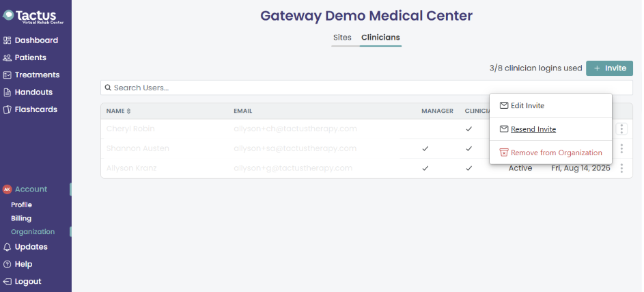The height and width of the screenshot is (292, 644).
Task: Open the Treatments section
Action: (x=31, y=75)
